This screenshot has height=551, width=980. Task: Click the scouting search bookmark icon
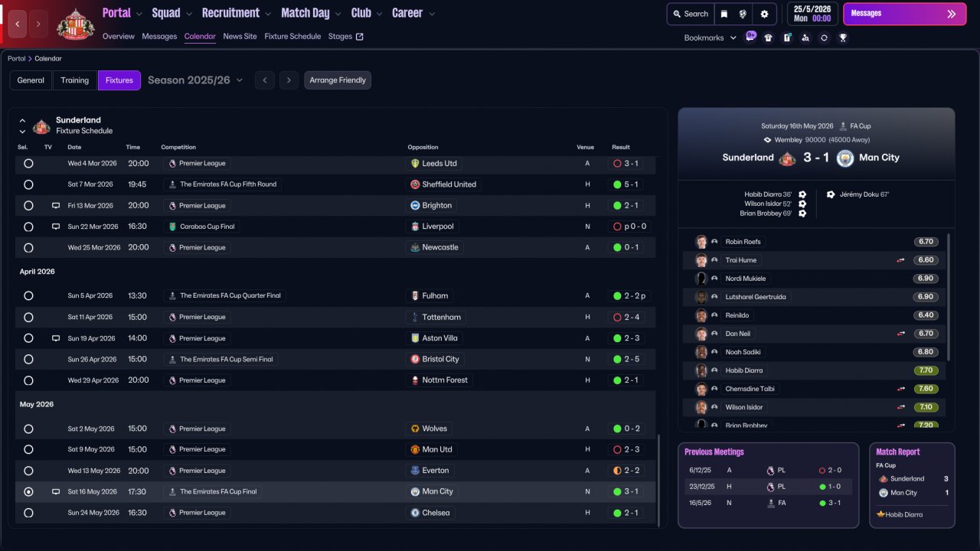click(805, 37)
